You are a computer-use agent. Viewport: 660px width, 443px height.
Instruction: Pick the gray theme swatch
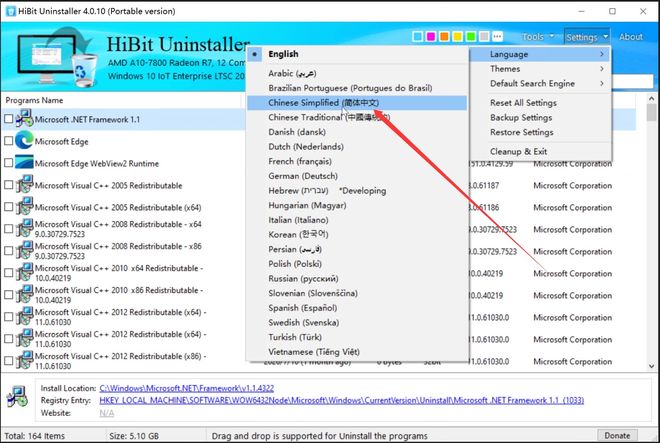484,37
